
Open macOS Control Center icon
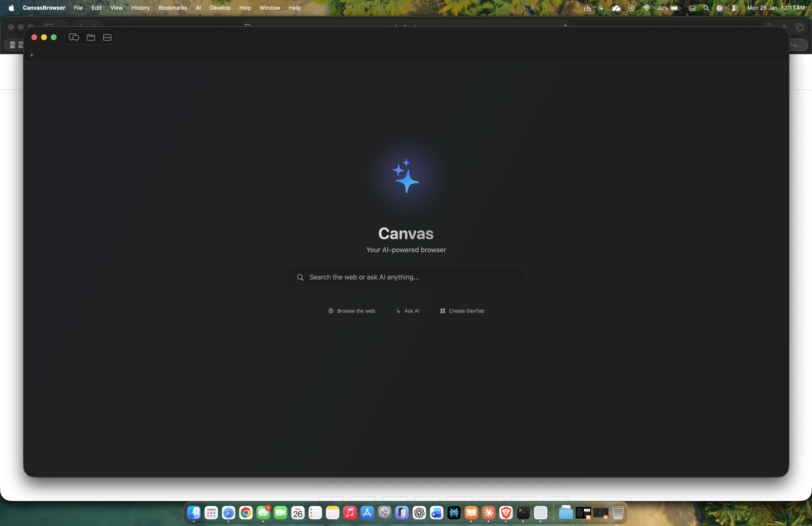735,8
